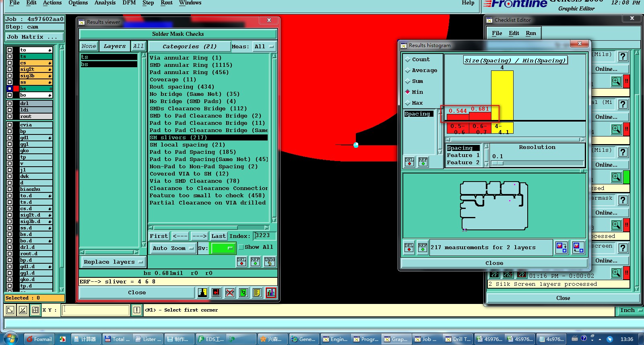Click the grid icon beside X Y label
The height and width of the screenshot is (345, 644).
[35, 310]
